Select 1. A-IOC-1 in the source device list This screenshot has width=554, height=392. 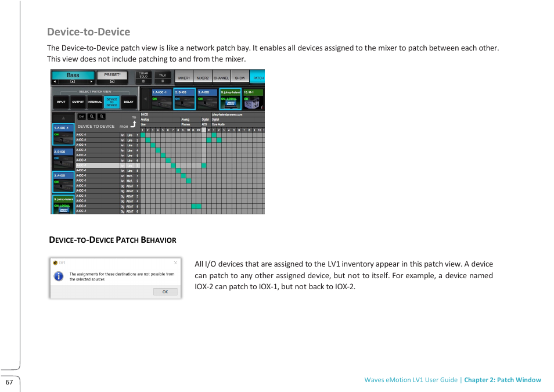63,134
